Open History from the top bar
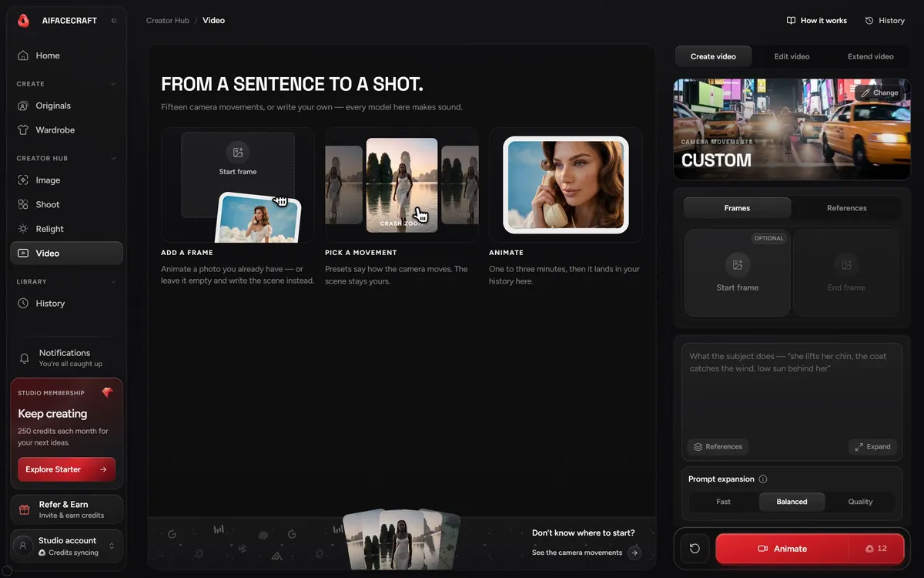This screenshot has width=924, height=578. point(885,21)
